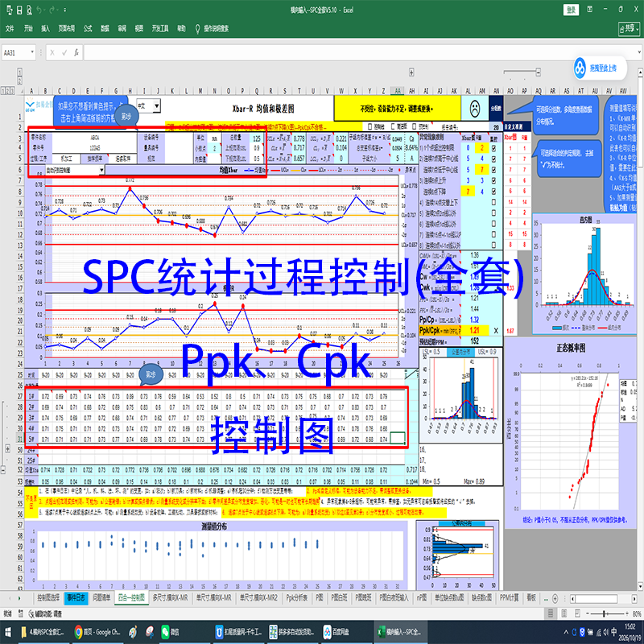Open the 公式 Formulas ribbon tab
644x644 pixels.
pyautogui.click(x=88, y=28)
